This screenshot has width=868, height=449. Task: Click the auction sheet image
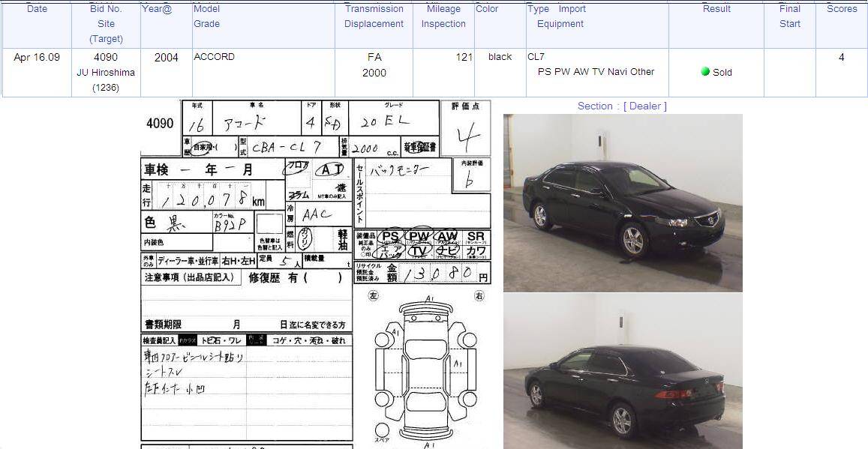316,274
